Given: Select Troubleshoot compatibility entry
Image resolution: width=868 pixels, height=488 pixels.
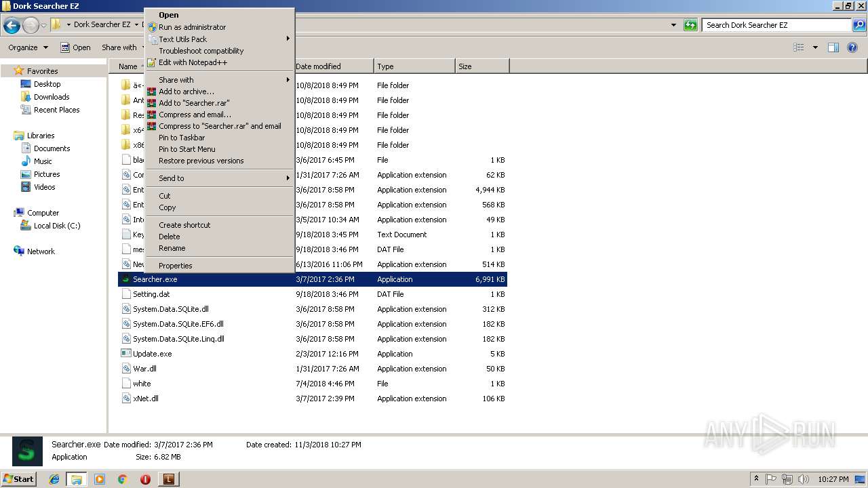Looking at the screenshot, I should pos(220,51).
